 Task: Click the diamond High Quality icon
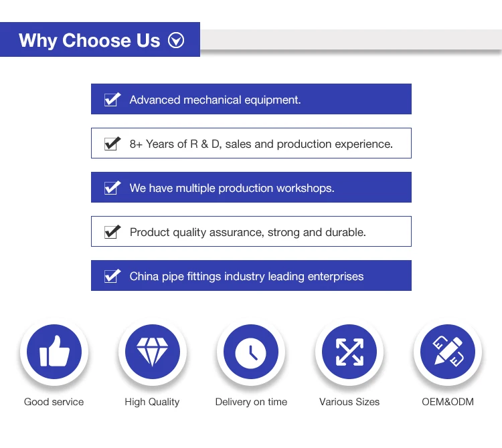153,352
